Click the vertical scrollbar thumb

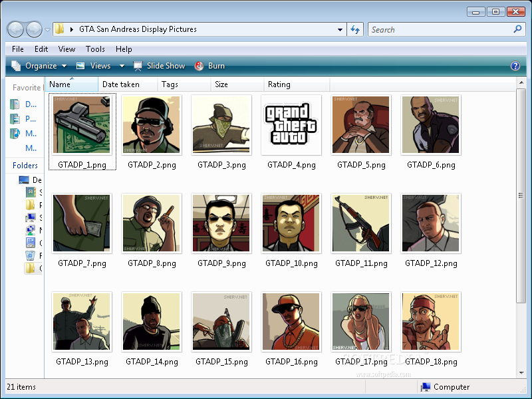pos(521,196)
